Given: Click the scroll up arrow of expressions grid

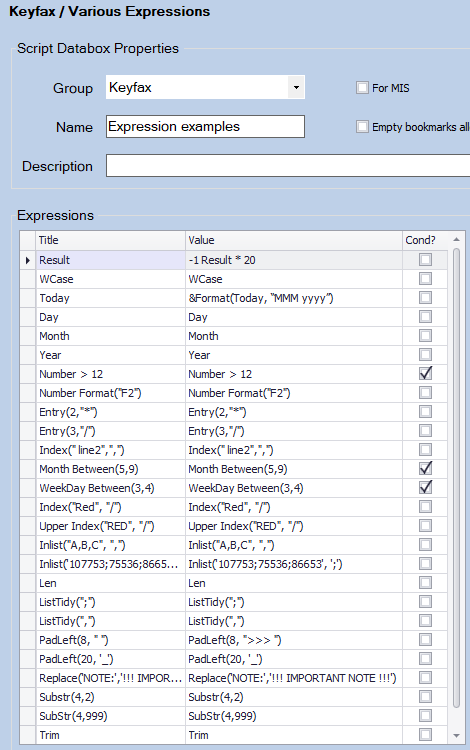Looking at the screenshot, I should click(456, 239).
